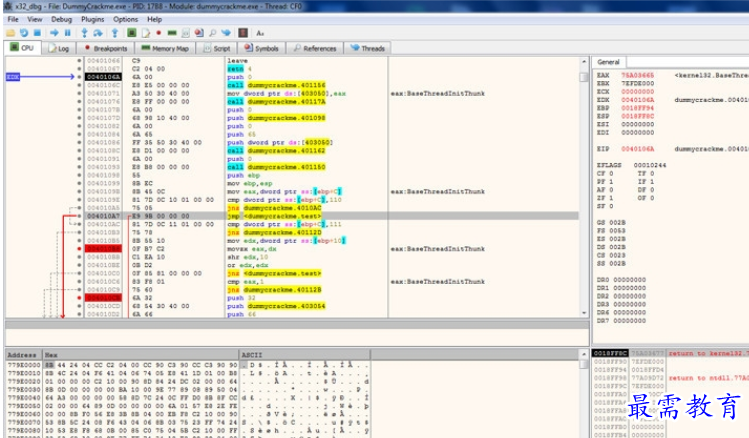The width and height of the screenshot is (749, 438).
Task: Select dump row at address 779E0000
Action: (188, 364)
